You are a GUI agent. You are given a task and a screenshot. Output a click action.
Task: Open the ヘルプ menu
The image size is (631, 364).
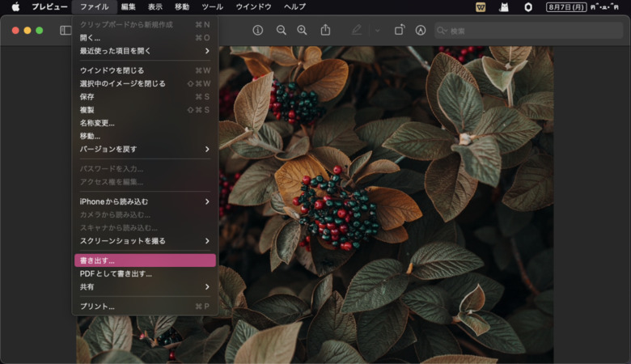coord(294,6)
